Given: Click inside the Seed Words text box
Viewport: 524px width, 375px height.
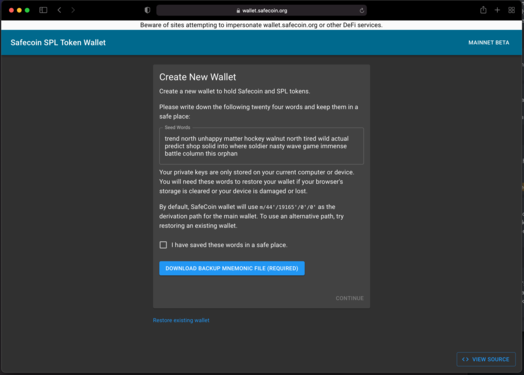Looking at the screenshot, I should [261, 146].
